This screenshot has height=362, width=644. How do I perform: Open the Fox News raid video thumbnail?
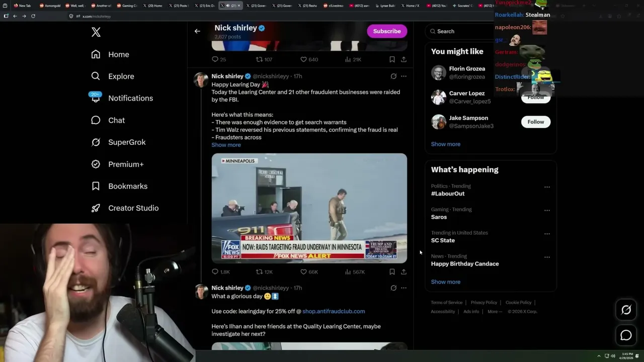pos(309,208)
